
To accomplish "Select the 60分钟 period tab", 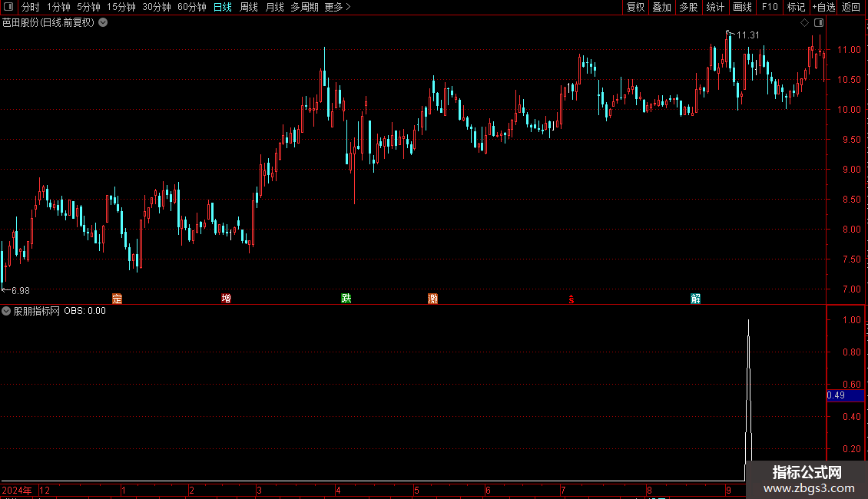I will pyautogui.click(x=192, y=7).
